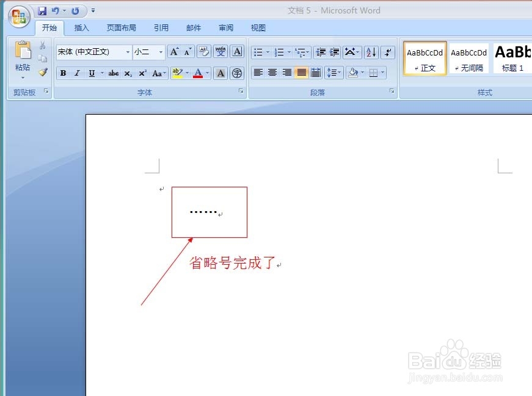The width and height of the screenshot is (532, 396).
Task: Toggle bold formatting
Action: (63, 73)
